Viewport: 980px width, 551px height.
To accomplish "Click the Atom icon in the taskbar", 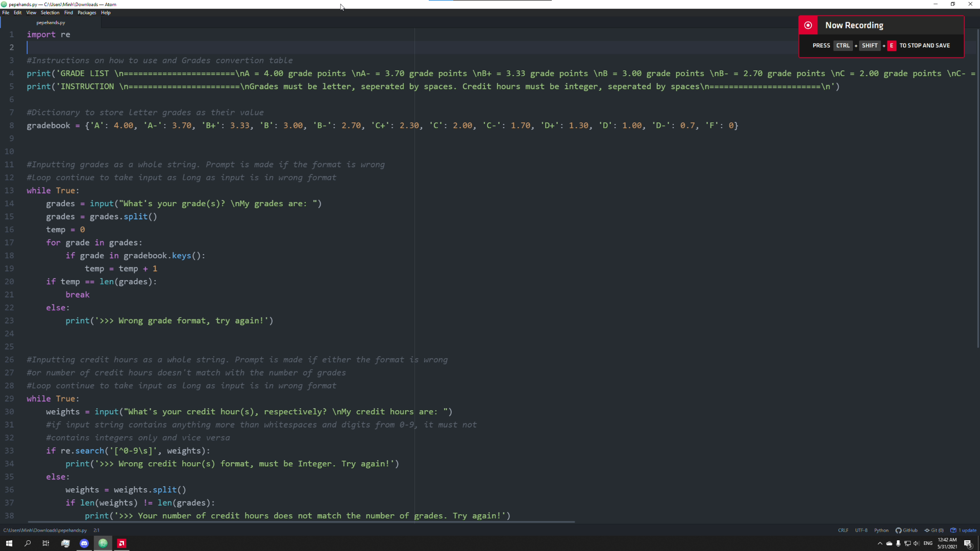I will click(x=103, y=543).
